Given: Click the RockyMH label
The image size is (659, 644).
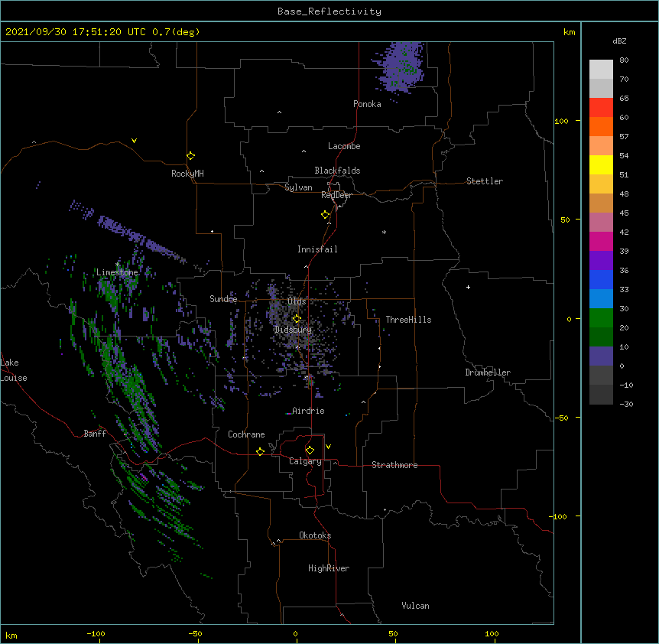Looking at the screenshot, I should [x=187, y=174].
